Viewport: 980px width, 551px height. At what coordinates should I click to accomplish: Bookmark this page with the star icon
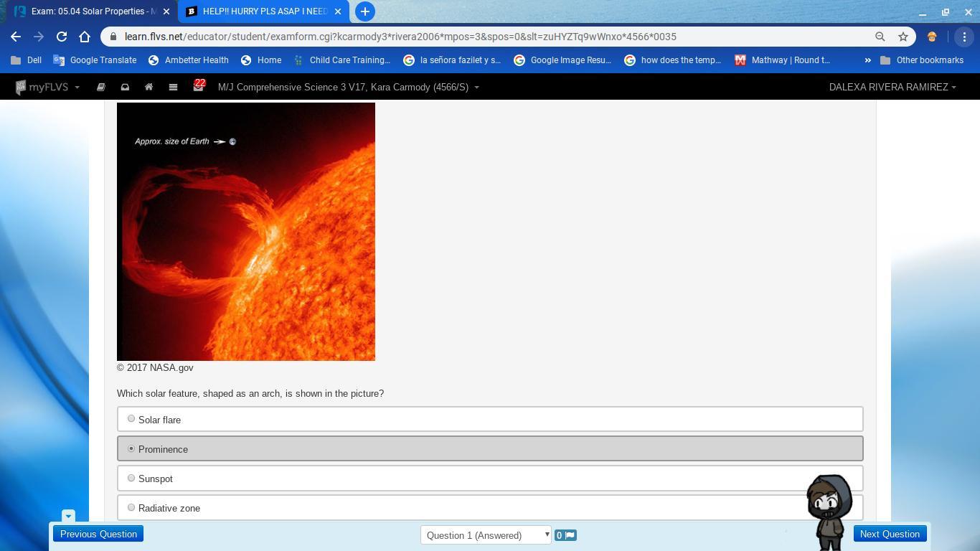(x=903, y=37)
